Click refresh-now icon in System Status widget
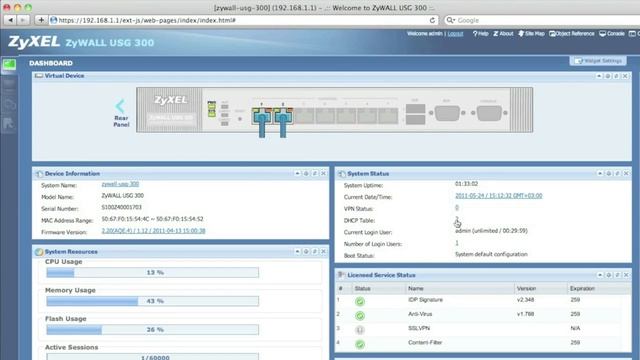Viewport: 640px width, 360px height. 617,174
